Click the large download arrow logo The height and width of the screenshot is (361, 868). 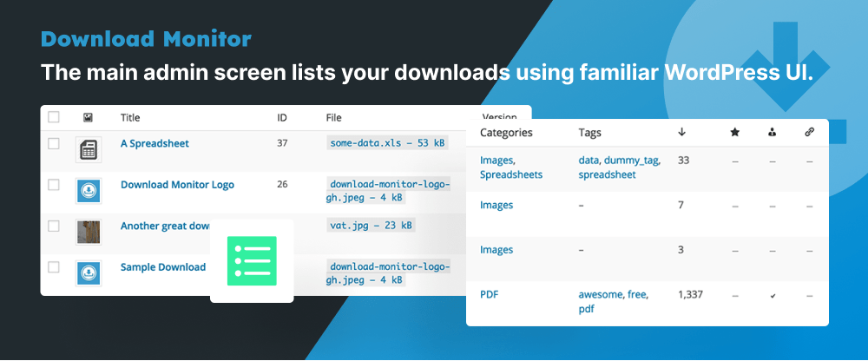tap(786, 67)
